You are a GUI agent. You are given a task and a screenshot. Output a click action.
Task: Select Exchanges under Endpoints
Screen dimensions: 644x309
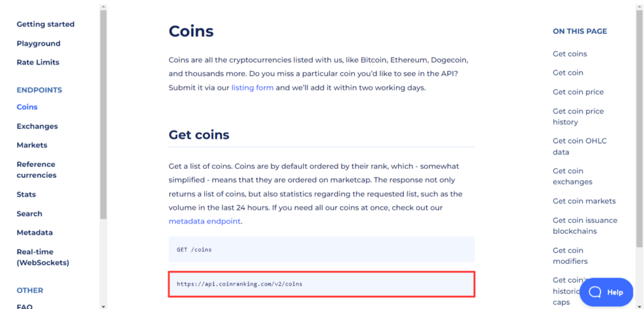tap(37, 126)
